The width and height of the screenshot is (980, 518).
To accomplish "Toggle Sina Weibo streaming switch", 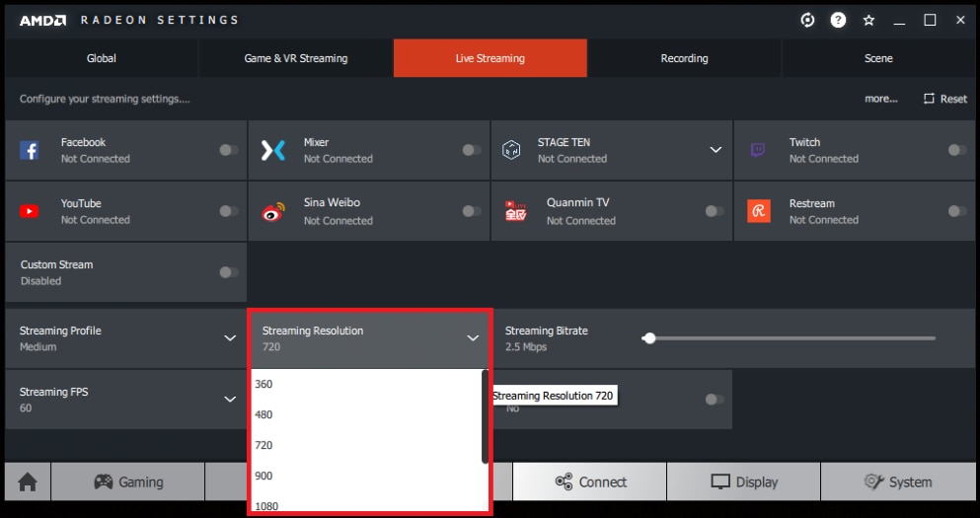I will pyautogui.click(x=472, y=211).
